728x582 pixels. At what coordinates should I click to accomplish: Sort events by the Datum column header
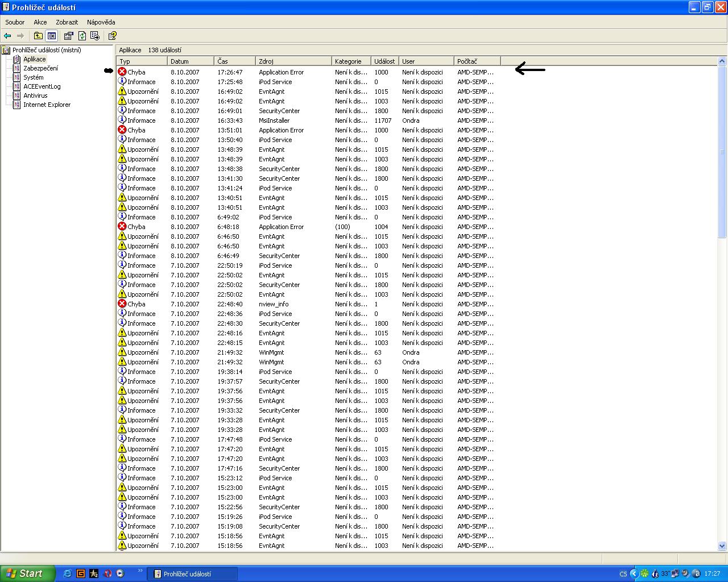tap(191, 61)
